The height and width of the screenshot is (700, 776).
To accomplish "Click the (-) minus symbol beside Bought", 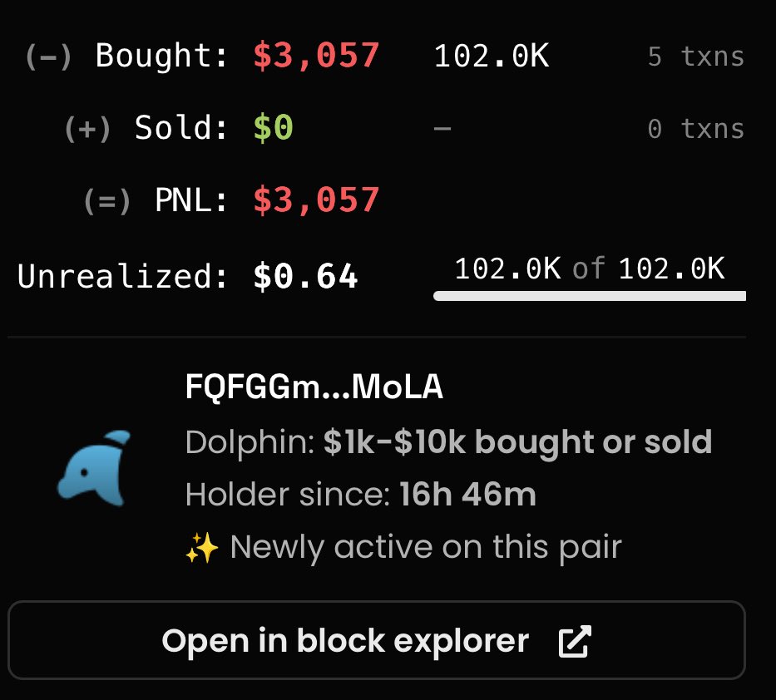I will (48, 57).
